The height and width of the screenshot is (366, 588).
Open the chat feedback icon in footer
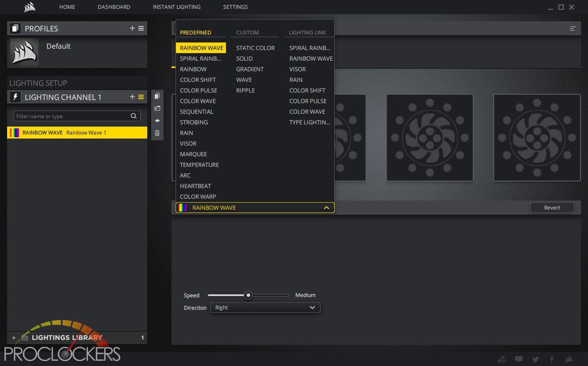coord(519,359)
